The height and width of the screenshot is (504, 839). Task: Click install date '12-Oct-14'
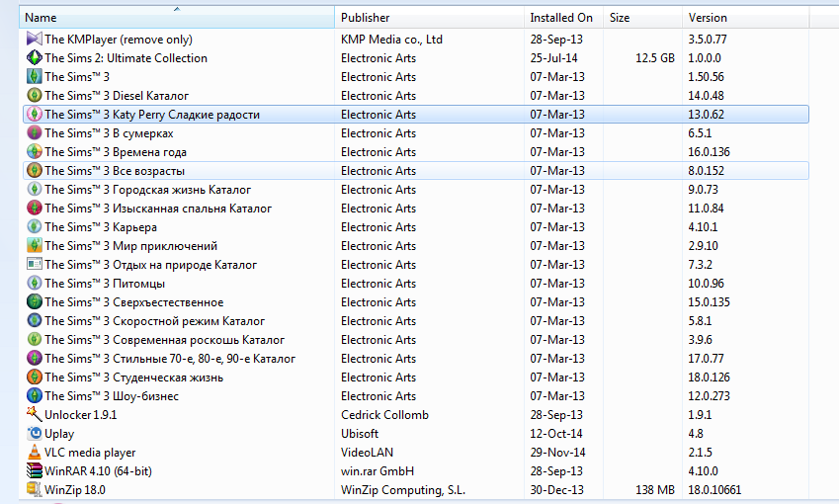pos(556,434)
